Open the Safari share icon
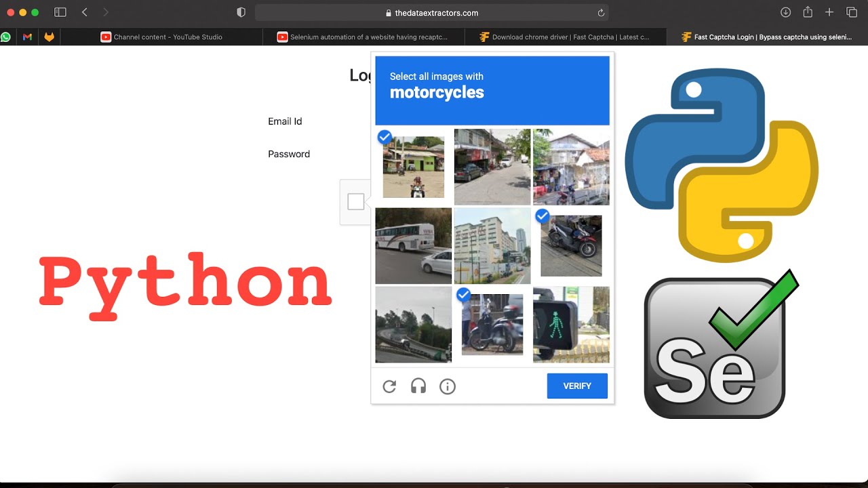 [808, 12]
